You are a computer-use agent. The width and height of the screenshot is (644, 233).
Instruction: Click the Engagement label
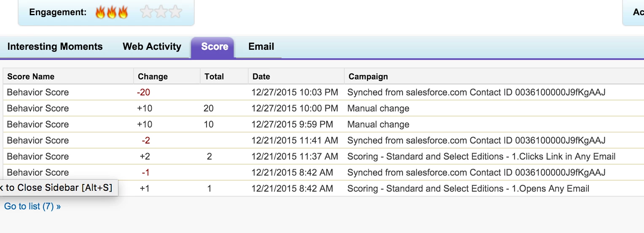[58, 12]
